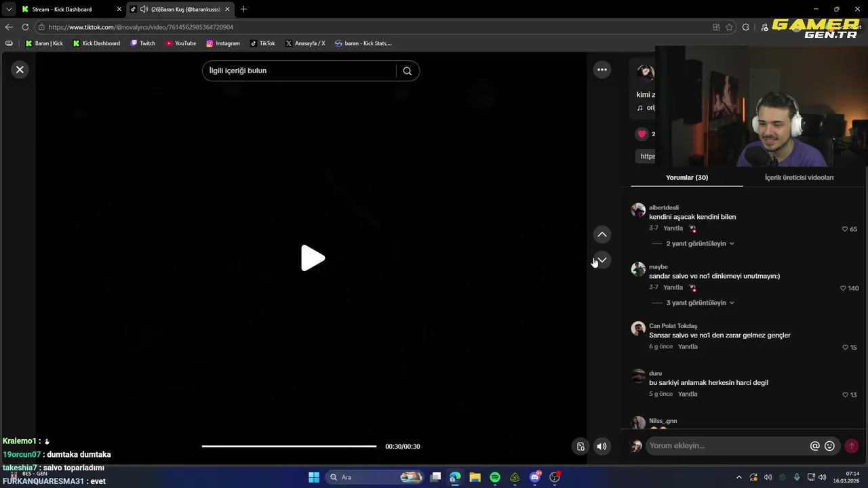Click the 'İlgili içeriği bulun' search field

point(298,70)
